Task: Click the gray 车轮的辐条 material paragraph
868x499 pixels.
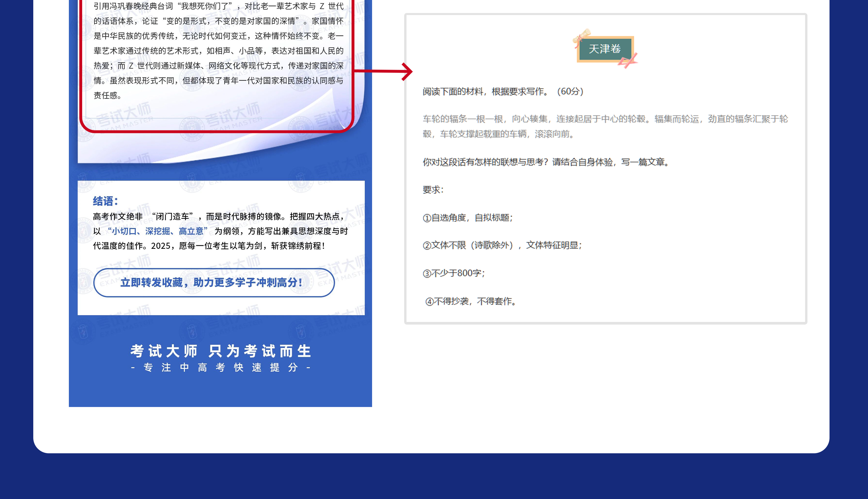Action: point(605,126)
